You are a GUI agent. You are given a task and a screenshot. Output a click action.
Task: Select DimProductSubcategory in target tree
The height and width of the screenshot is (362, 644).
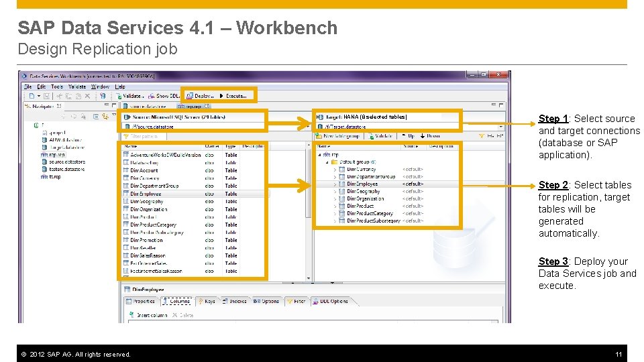pos(370,221)
